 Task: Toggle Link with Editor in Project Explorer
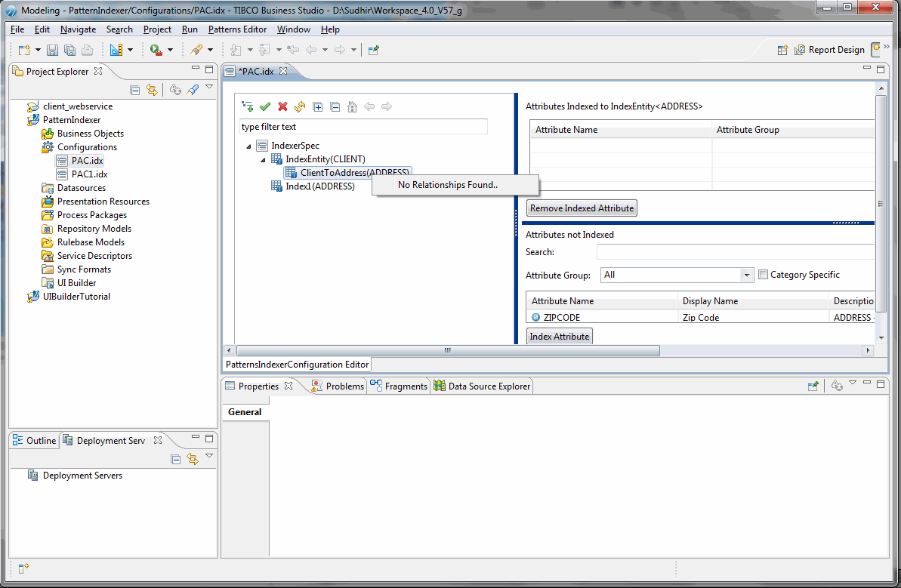[x=152, y=90]
